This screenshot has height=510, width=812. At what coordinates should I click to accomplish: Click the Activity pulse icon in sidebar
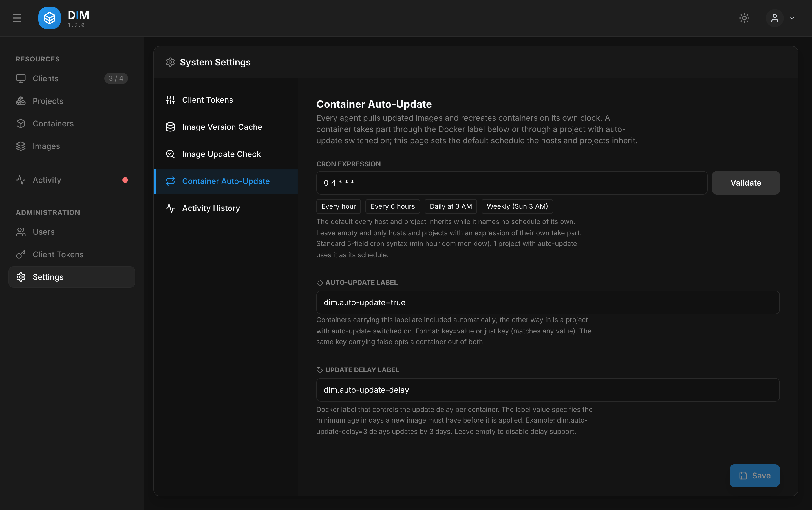click(21, 180)
